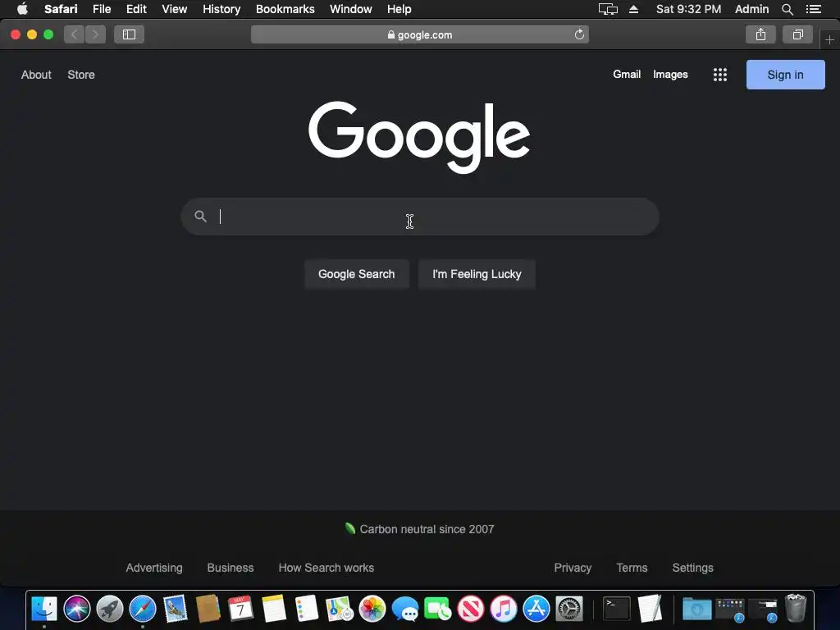
Task: Launch Siri from the Dock
Action: (77, 609)
